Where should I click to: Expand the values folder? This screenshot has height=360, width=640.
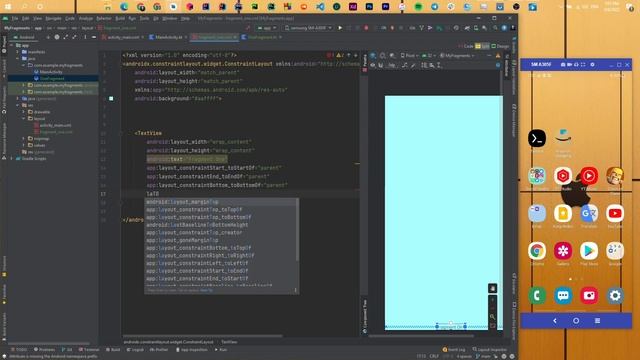[24, 145]
